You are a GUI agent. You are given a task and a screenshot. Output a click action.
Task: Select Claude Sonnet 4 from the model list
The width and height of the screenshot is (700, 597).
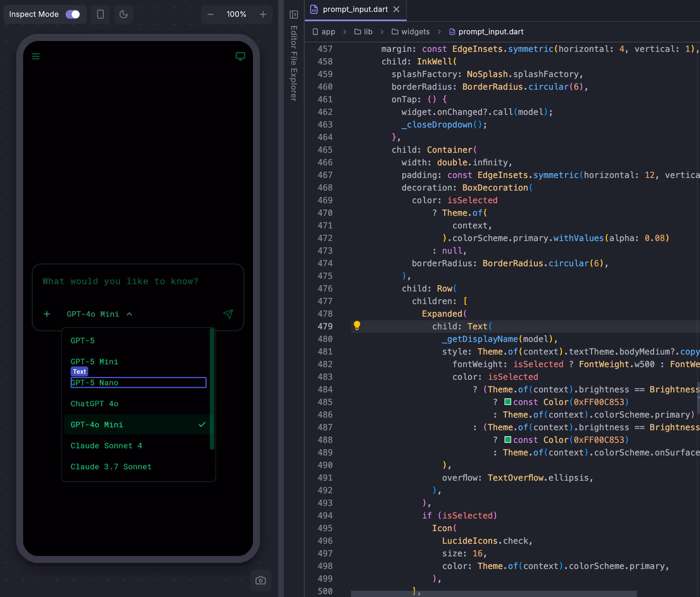point(106,446)
